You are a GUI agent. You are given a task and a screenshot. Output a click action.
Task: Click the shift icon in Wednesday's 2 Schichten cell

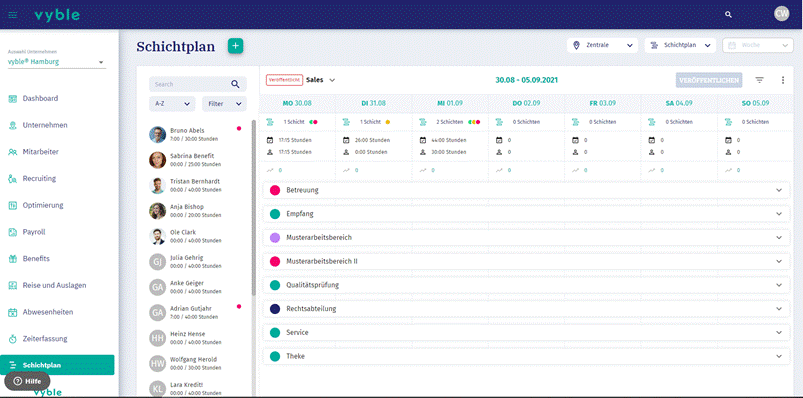point(423,122)
